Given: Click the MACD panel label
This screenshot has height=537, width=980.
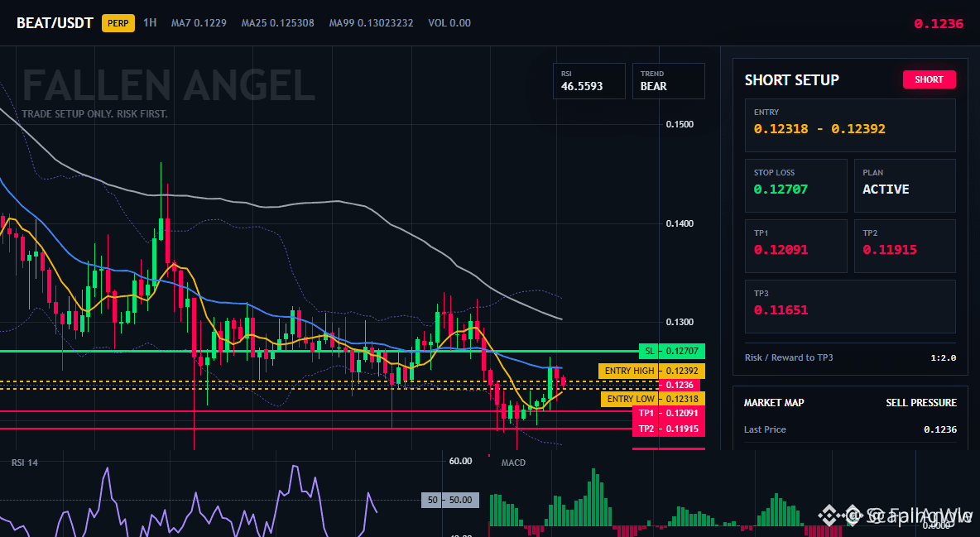Looking at the screenshot, I should (513, 463).
